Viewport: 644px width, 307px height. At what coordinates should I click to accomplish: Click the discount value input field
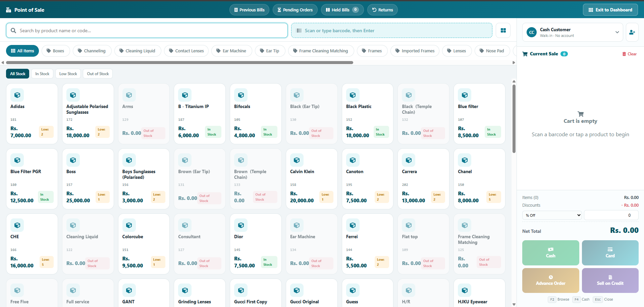[x=611, y=215]
